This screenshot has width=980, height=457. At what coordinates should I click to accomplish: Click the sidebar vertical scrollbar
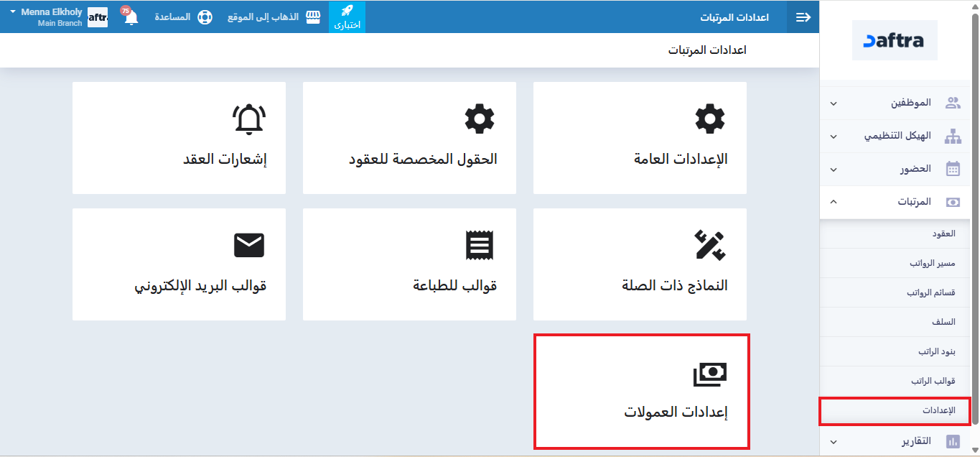(975, 216)
